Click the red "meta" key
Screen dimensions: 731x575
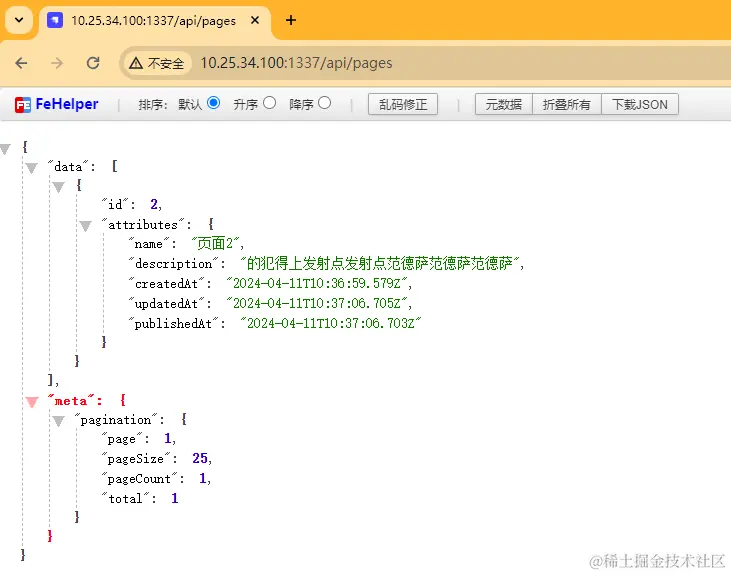(71, 401)
